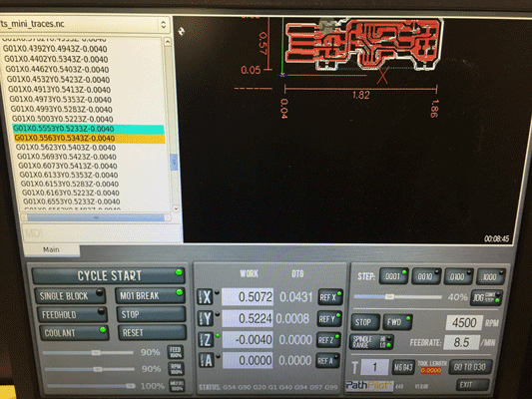Viewport: 532px width, 399px height.
Task: Toggle JOG continuous/step mode
Action: pos(486,297)
